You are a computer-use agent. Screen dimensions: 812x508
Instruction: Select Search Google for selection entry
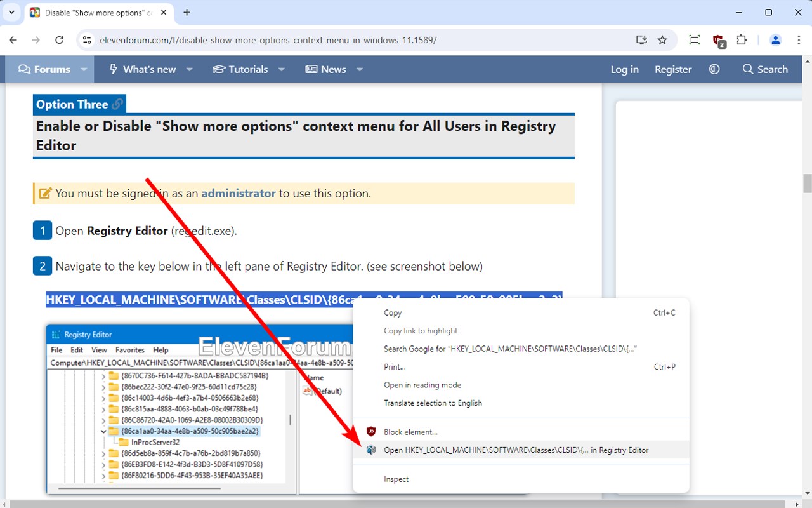(x=521, y=349)
